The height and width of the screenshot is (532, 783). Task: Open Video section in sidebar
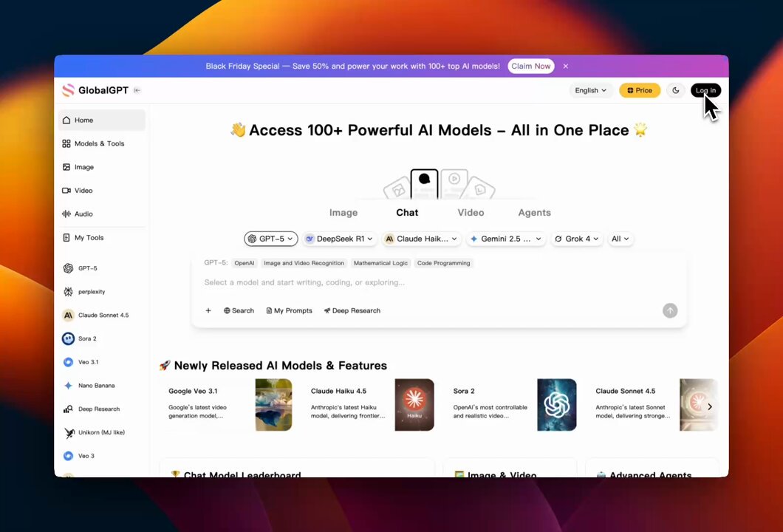[102, 191]
